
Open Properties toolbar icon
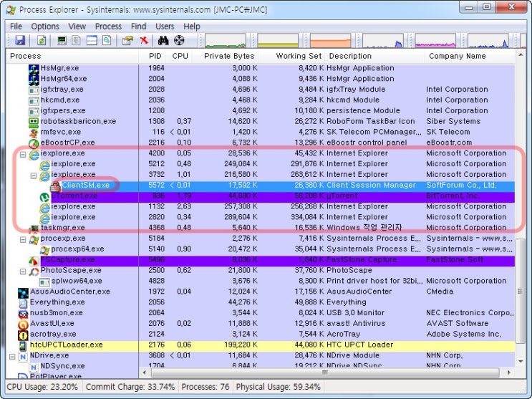[127, 41]
